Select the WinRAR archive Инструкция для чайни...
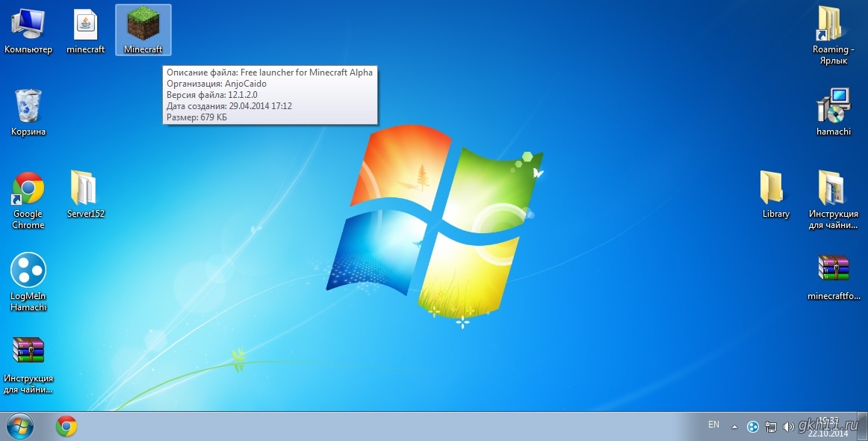This screenshot has height=441, width=868. pyautogui.click(x=28, y=365)
